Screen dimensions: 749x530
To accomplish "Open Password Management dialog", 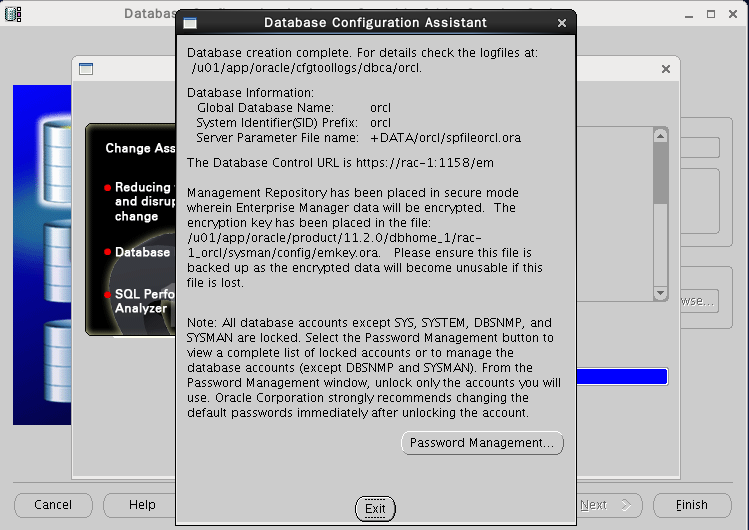I will click(482, 443).
